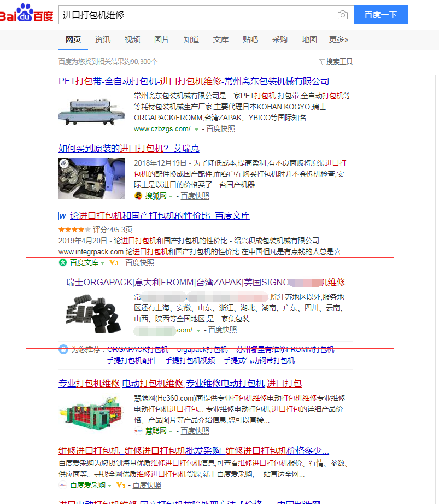The image size is (439, 504).
Task: Open result 瑞士ORGAPACK|意大利FROMM title link
Action: tap(202, 282)
